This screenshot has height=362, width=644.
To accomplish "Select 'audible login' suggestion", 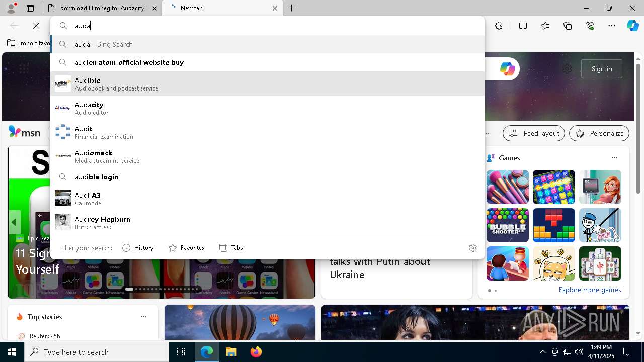I will tap(267, 177).
